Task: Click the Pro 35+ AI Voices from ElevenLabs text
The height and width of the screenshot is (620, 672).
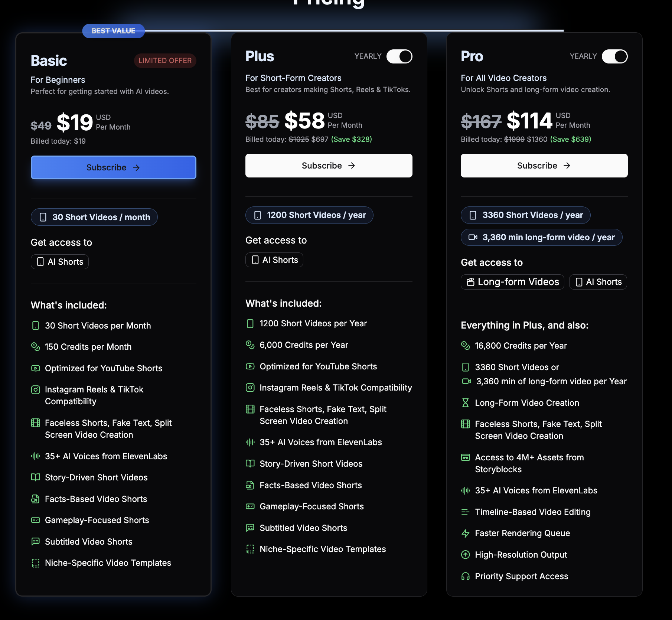Action: coord(536,490)
